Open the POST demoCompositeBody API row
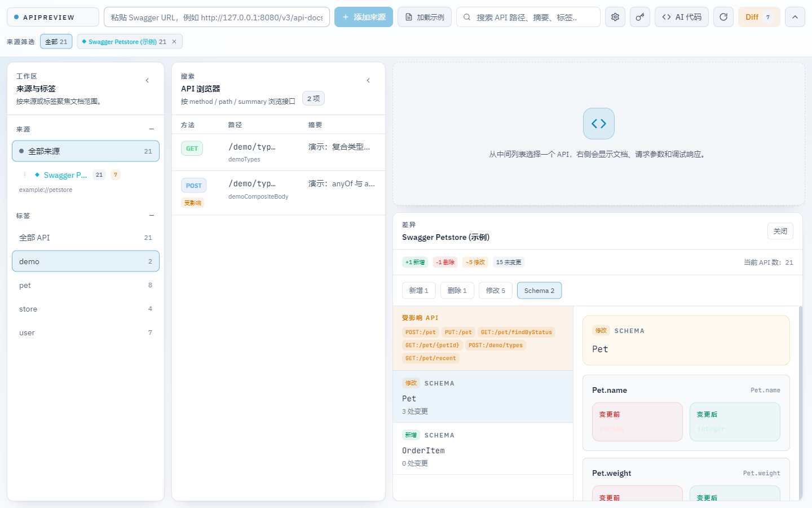 (x=279, y=193)
